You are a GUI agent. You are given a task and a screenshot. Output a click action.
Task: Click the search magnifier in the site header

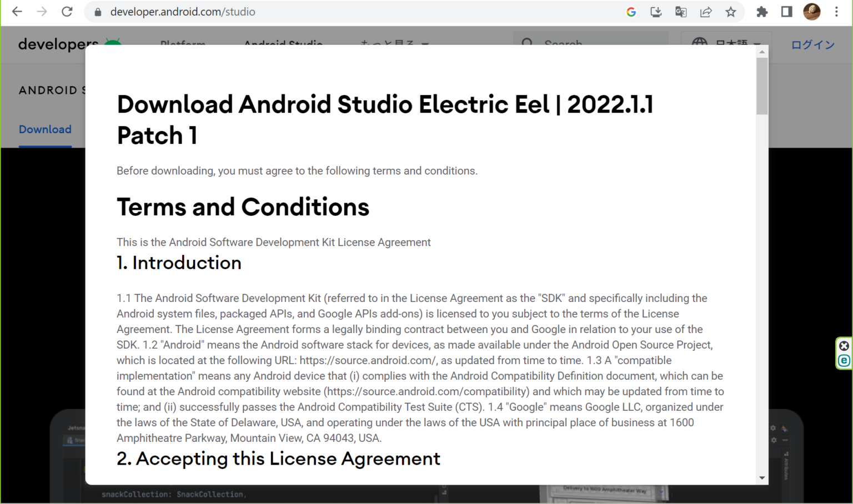pos(526,43)
